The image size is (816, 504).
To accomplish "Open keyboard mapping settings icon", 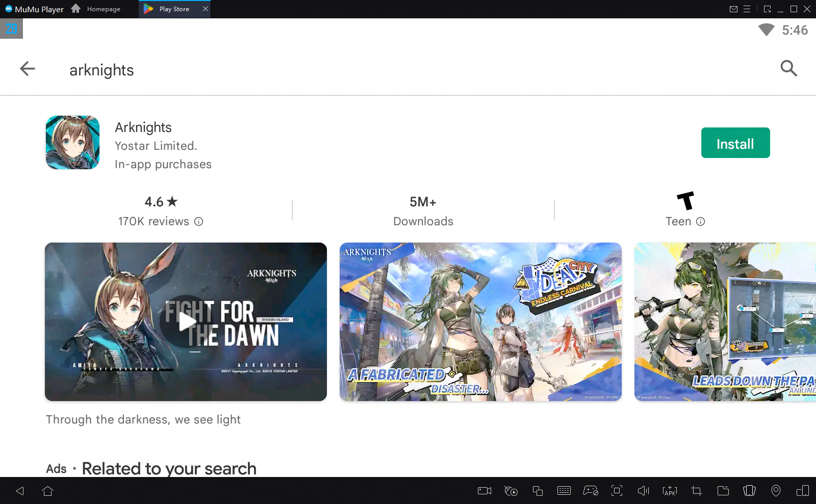I will 564,491.
